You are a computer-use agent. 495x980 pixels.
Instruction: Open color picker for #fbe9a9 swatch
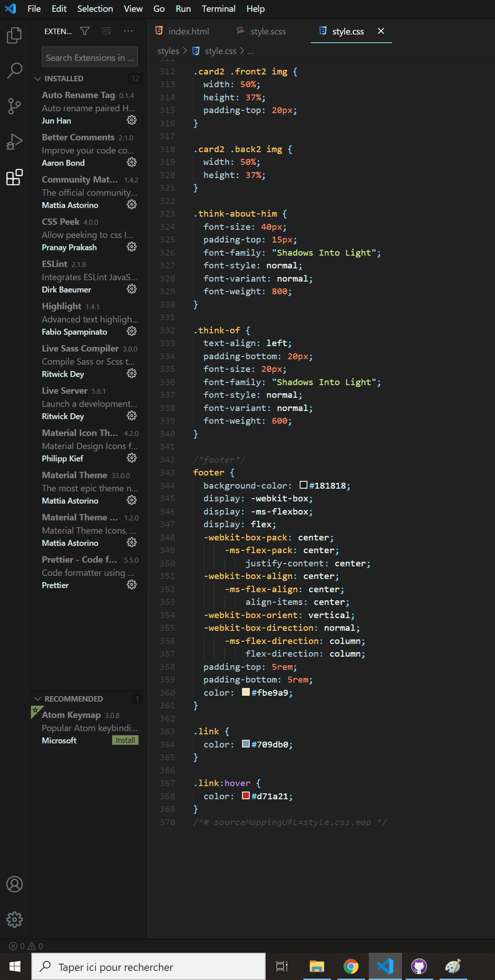pyautogui.click(x=246, y=692)
